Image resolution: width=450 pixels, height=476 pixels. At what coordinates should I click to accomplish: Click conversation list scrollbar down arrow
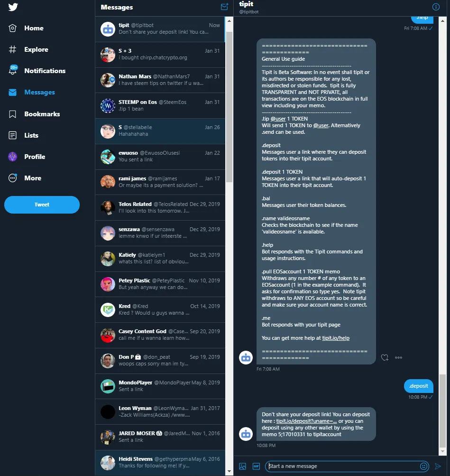[x=229, y=471]
